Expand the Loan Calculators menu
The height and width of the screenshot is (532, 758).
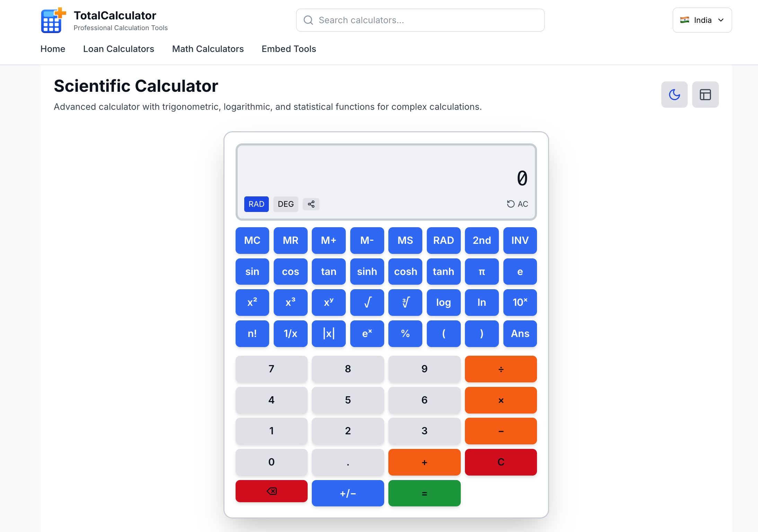pyautogui.click(x=118, y=49)
